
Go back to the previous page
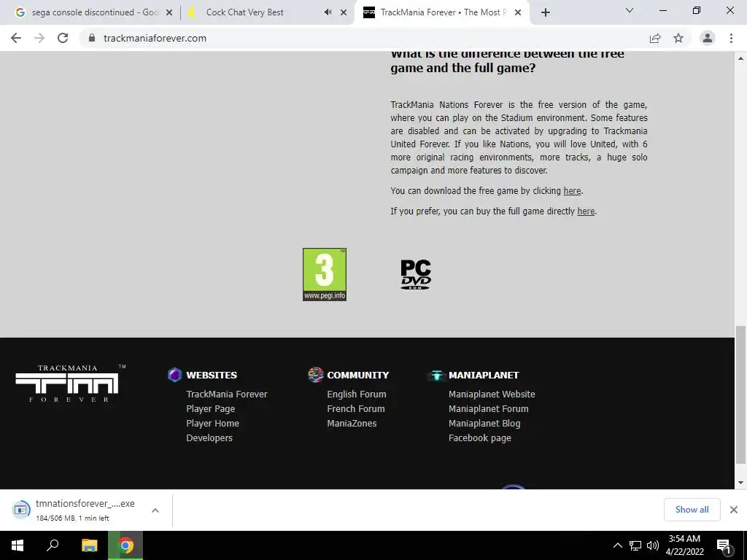16,38
